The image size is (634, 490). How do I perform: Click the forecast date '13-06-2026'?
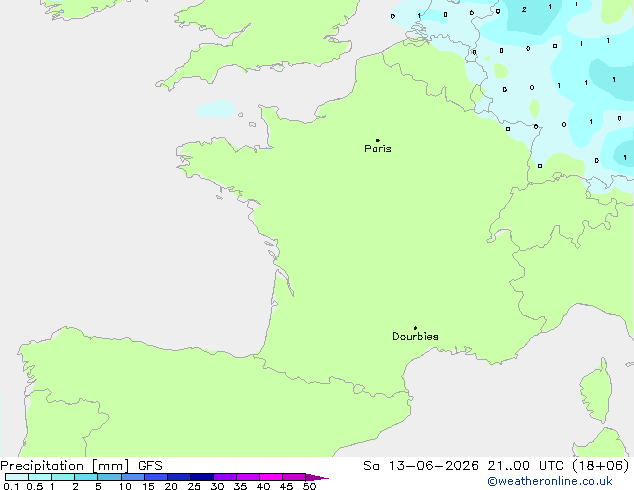(433, 466)
